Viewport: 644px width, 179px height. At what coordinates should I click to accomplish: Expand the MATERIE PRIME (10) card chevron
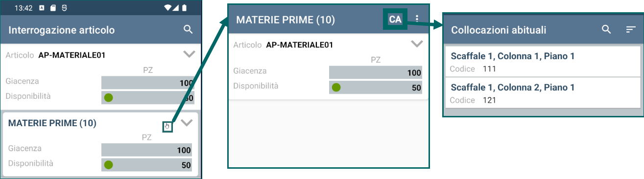(187, 123)
